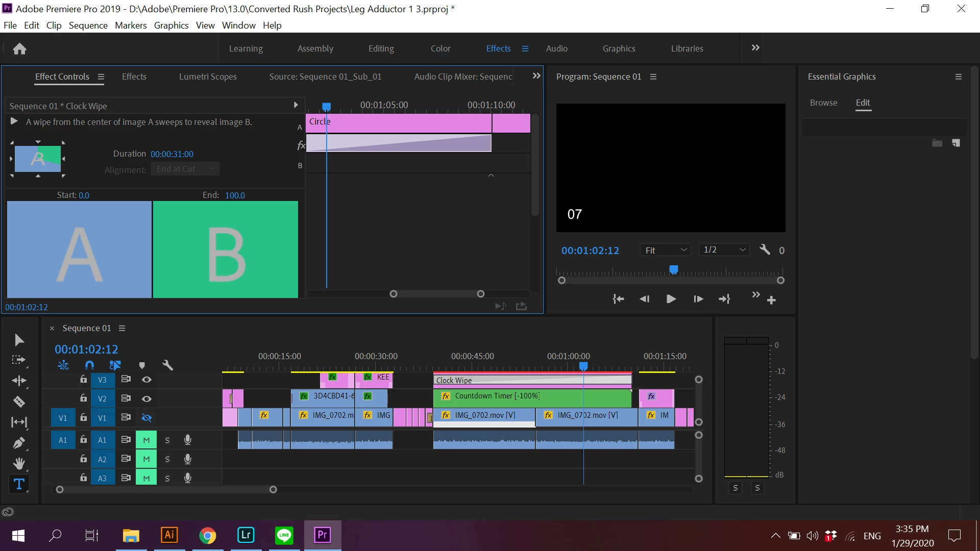Click the Add Marker icon in timeline
This screenshot has height=551, width=980.
[142, 365]
